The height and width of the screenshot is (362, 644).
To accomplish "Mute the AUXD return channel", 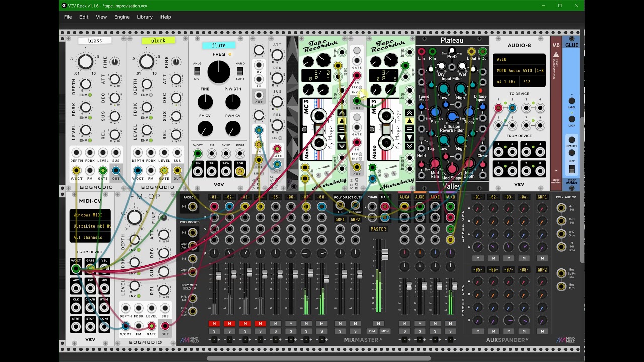I will pyautogui.click(x=450, y=324).
